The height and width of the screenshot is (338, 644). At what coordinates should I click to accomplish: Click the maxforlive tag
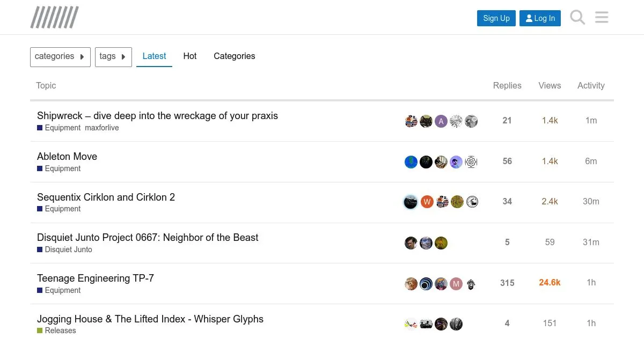[x=102, y=128]
